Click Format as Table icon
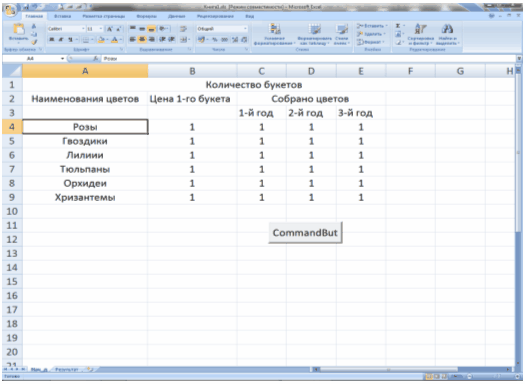 click(314, 34)
